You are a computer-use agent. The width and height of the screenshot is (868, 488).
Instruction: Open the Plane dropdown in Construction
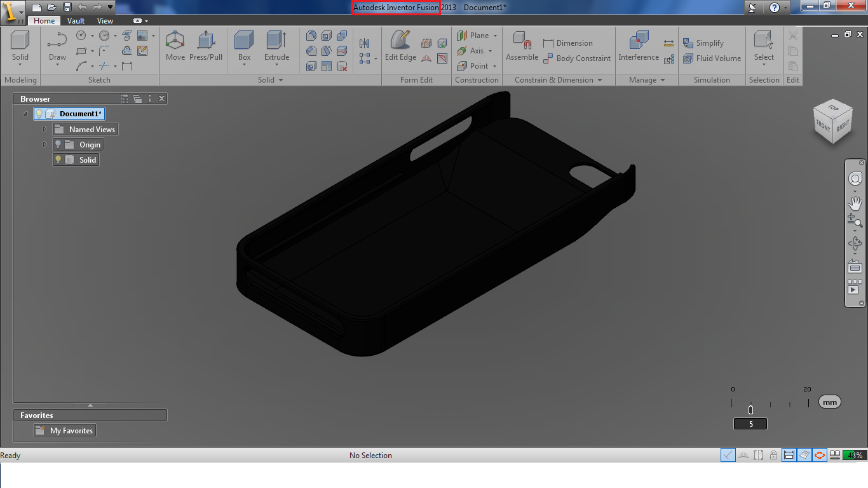point(495,36)
